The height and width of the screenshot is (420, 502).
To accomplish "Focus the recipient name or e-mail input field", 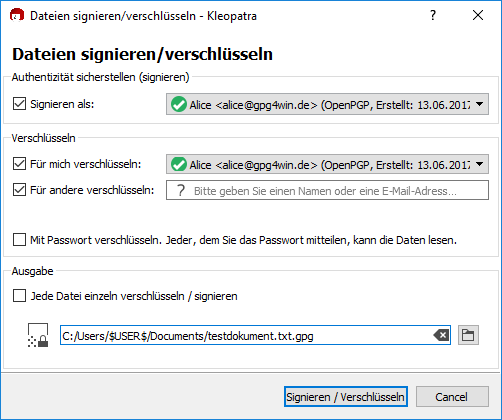I will click(x=327, y=190).
